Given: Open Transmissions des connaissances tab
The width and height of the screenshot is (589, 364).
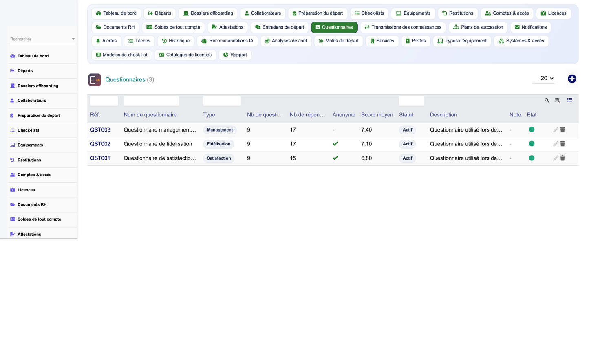Looking at the screenshot, I should pos(403,27).
